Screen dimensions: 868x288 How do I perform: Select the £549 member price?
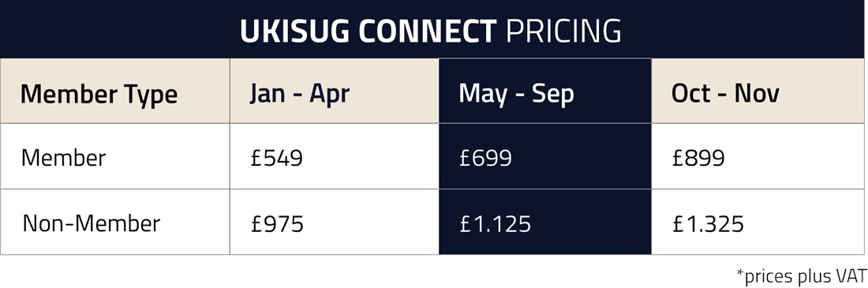point(277,159)
